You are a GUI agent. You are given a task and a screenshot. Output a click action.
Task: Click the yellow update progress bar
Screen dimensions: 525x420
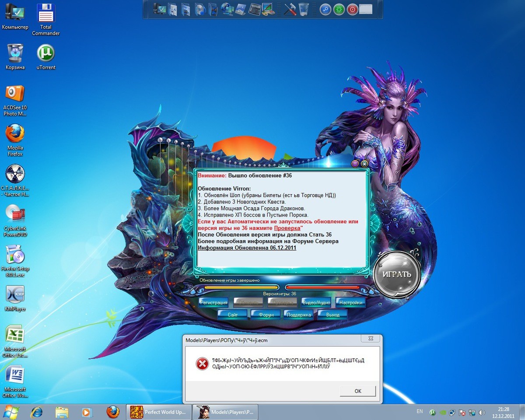[x=235, y=287]
